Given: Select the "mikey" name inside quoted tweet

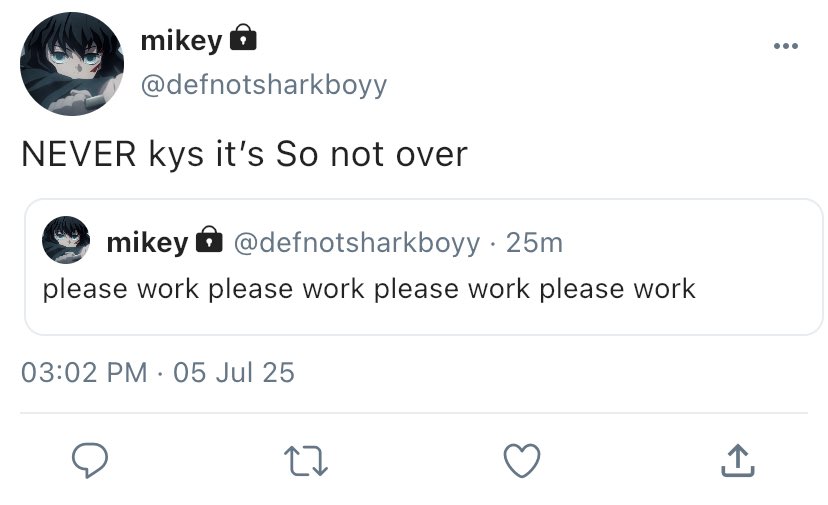Looking at the screenshot, I should [x=146, y=242].
